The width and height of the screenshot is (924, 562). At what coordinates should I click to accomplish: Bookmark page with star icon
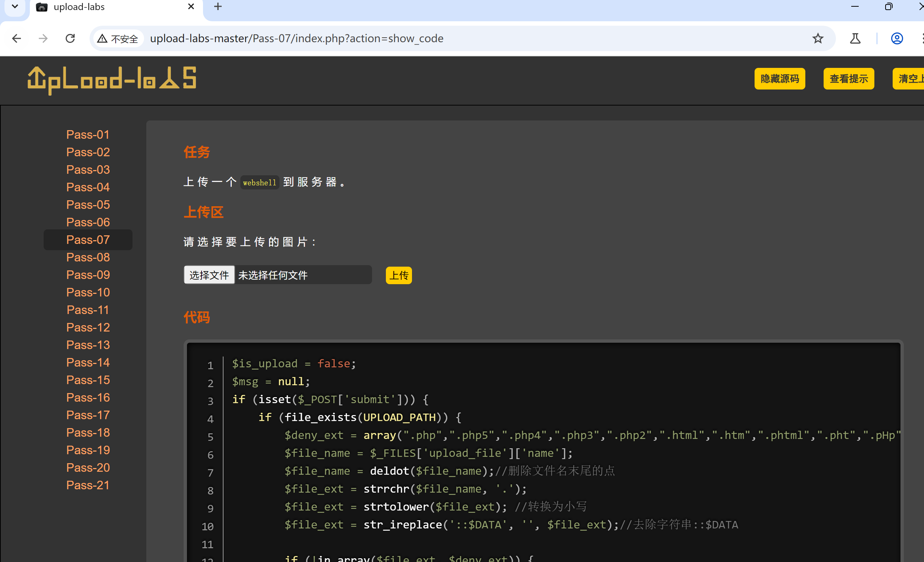[818, 38]
